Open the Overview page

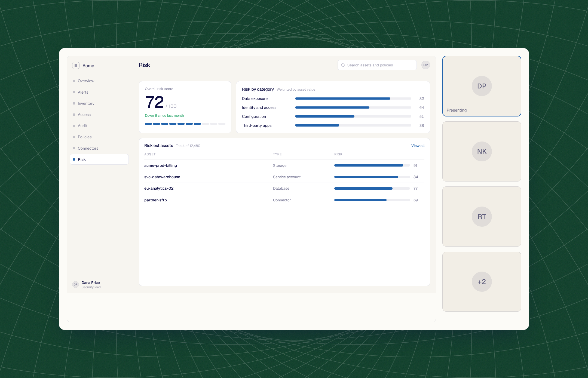click(99, 81)
